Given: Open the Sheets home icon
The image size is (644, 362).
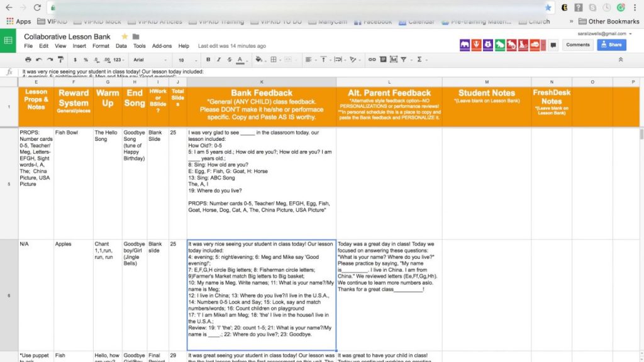Looking at the screenshot, I should coord(9,41).
